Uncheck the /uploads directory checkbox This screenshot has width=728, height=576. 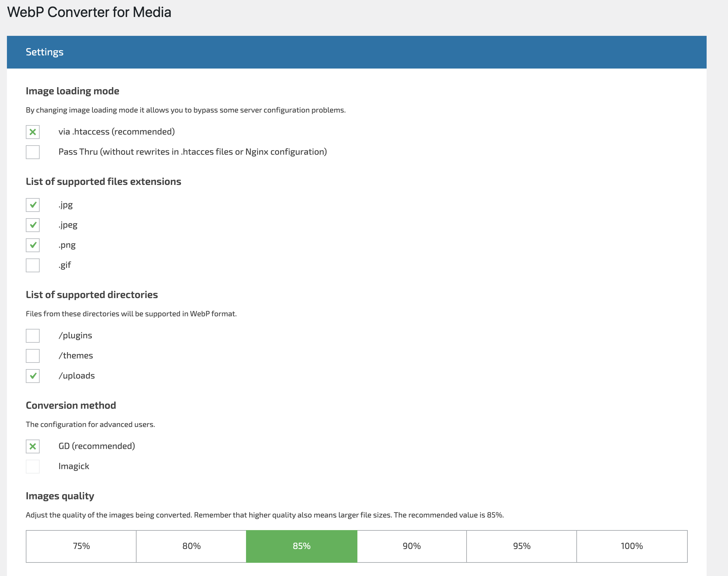click(x=33, y=376)
